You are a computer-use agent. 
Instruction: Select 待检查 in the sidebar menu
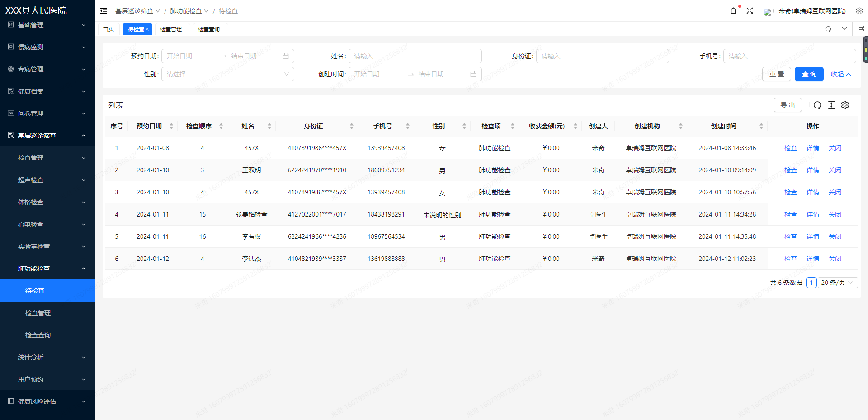pyautogui.click(x=47, y=290)
